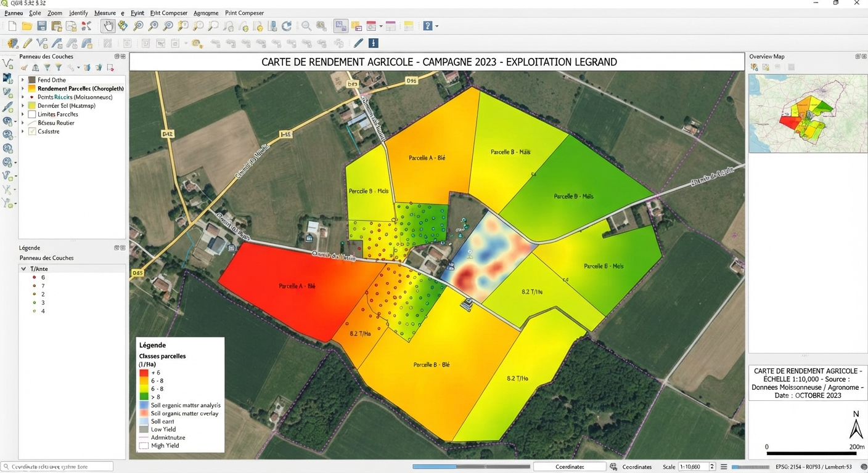Click the gear processing icon in second toolbar
Image resolution: width=868 pixels, height=473 pixels.
pos(197,43)
